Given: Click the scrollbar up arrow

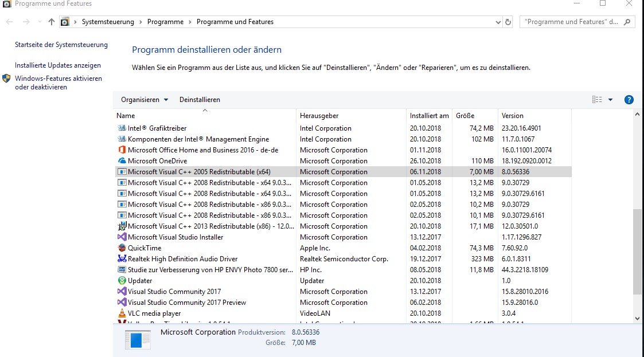Looking at the screenshot, I should pos(637,115).
